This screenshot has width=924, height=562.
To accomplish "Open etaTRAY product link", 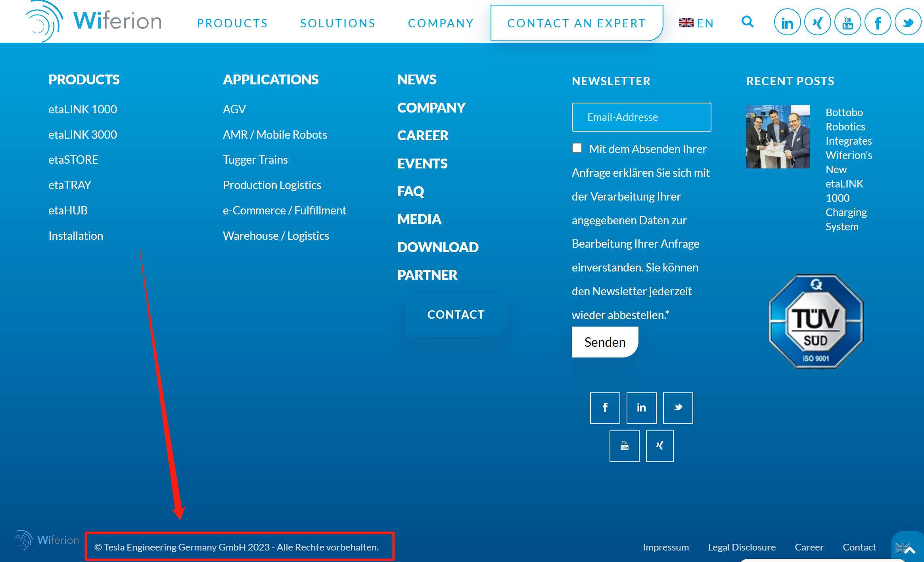I will point(70,185).
